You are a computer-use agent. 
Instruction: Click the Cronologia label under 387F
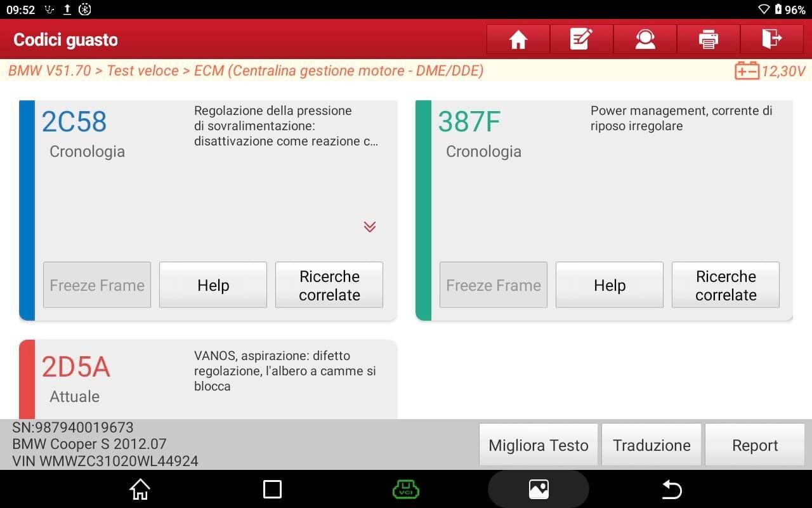(x=483, y=152)
